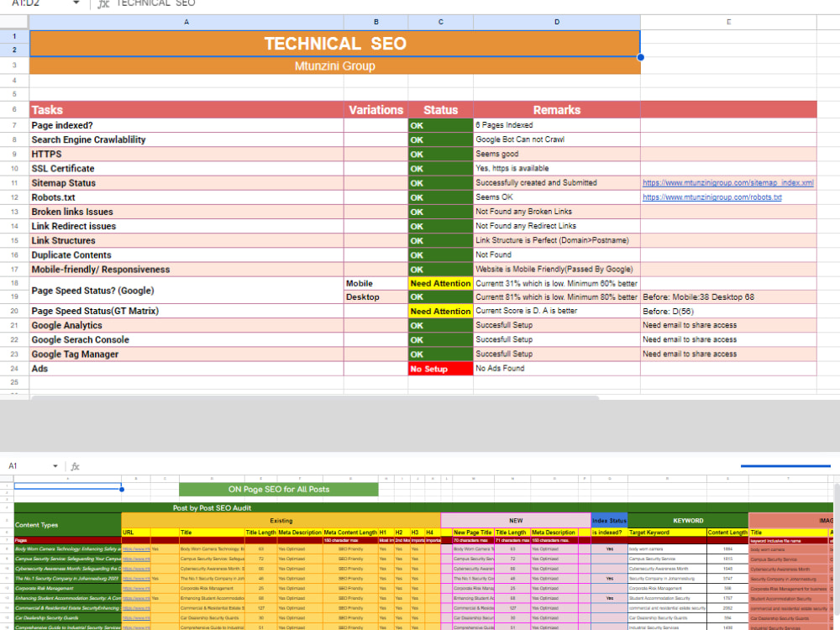Open the sitemap_index.xml hyperlink
Viewport: 840px width, 630px height.
[x=728, y=182]
